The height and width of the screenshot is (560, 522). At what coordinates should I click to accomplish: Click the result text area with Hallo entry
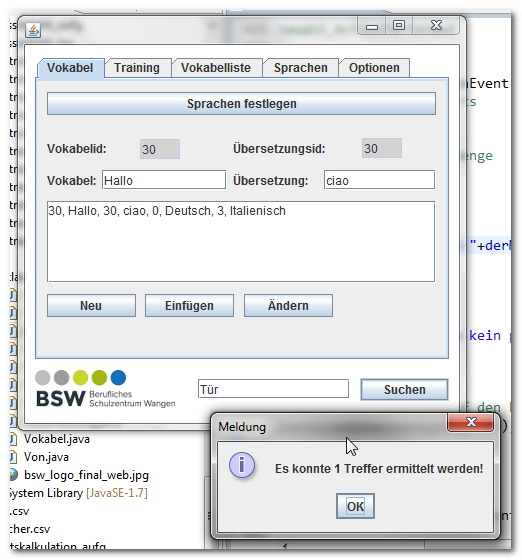click(241, 242)
